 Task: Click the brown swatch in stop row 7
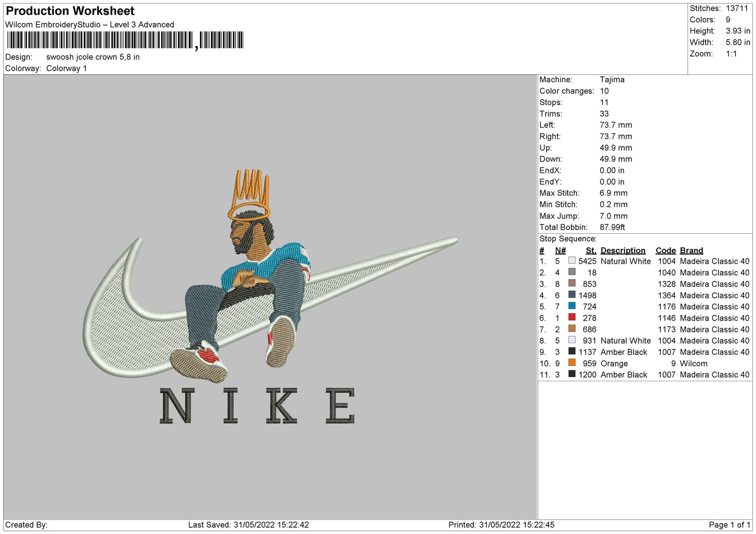572,329
